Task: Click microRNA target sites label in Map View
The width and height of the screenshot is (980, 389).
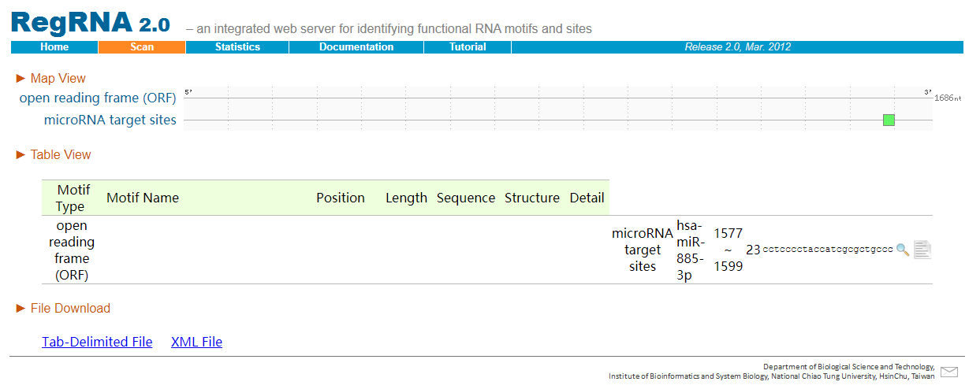Action: [110, 120]
